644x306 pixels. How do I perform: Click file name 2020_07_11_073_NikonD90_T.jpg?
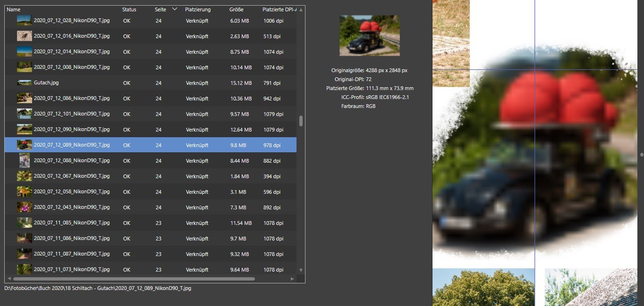point(72,269)
